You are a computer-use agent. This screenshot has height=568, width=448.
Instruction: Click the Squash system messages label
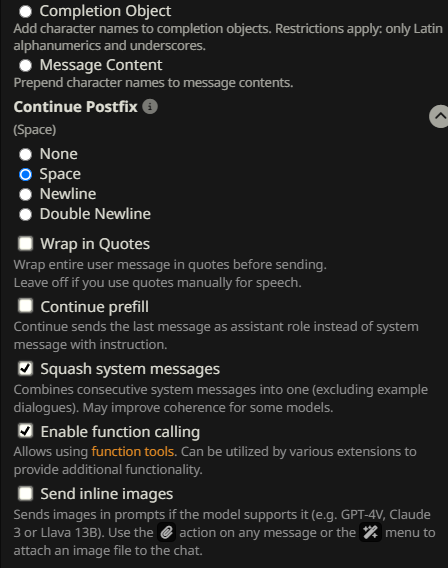pos(130,369)
